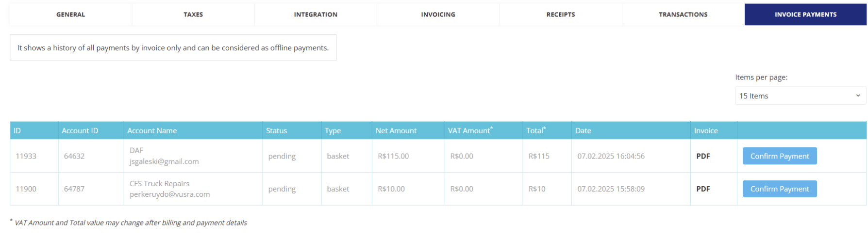
Task: Click the Invoice Payments tab
Action: [805, 15]
